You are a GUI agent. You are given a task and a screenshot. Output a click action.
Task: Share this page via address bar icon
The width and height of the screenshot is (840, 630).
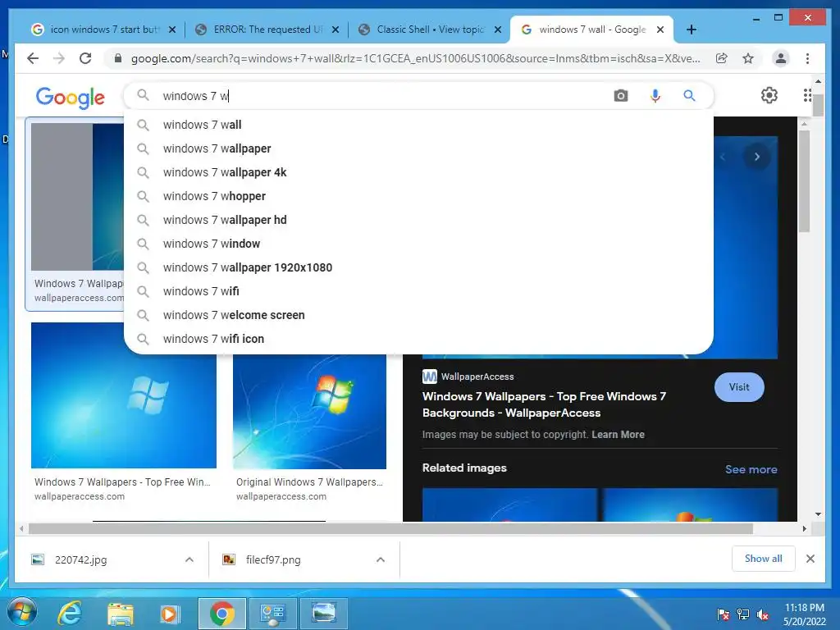pyautogui.click(x=722, y=58)
